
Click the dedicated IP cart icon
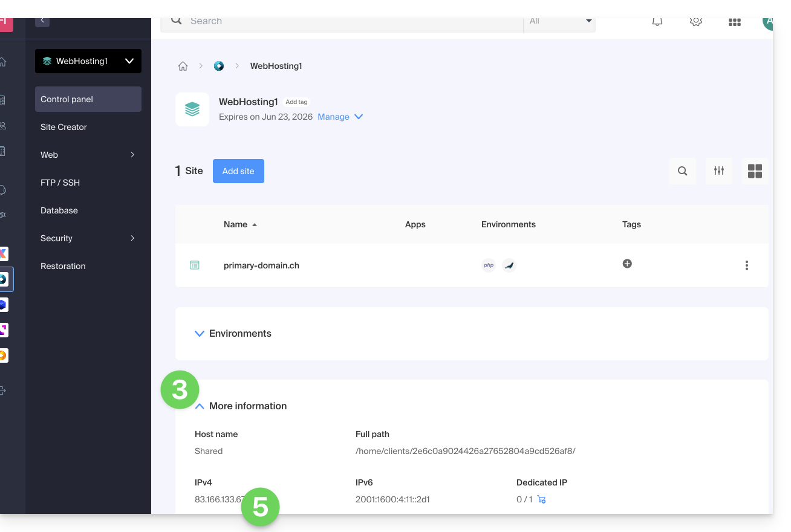click(x=542, y=500)
